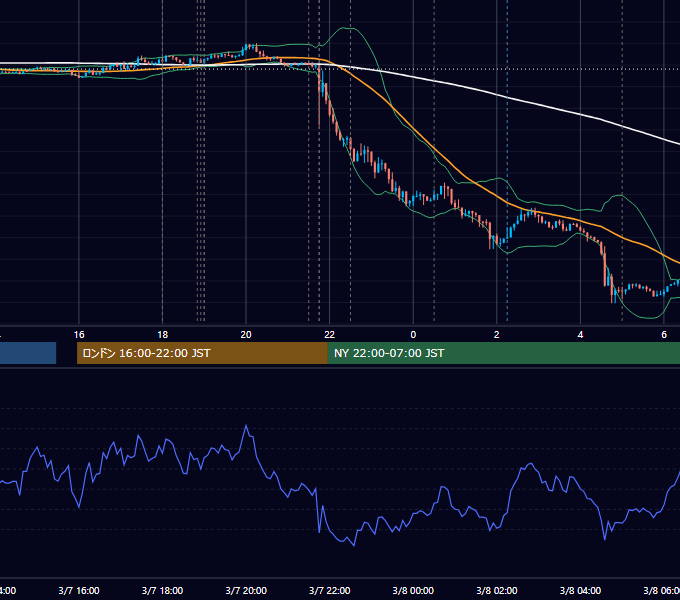Click the '3/7 18:00' date label on oscillator axis
680x600 pixels.
162,590
